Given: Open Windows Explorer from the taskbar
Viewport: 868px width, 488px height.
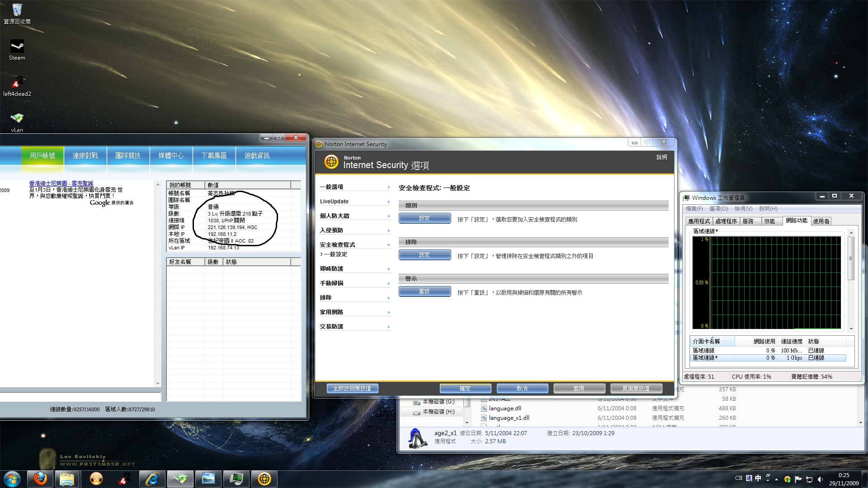Looking at the screenshot, I should click(x=67, y=479).
